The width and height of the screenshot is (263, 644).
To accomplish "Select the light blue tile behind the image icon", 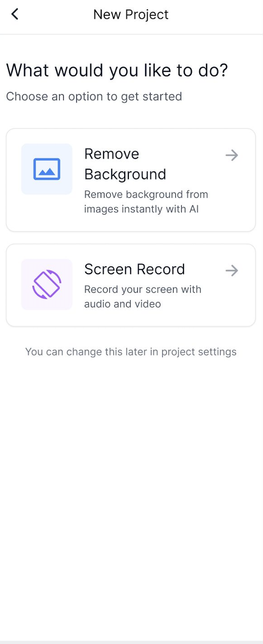I will pyautogui.click(x=47, y=169).
